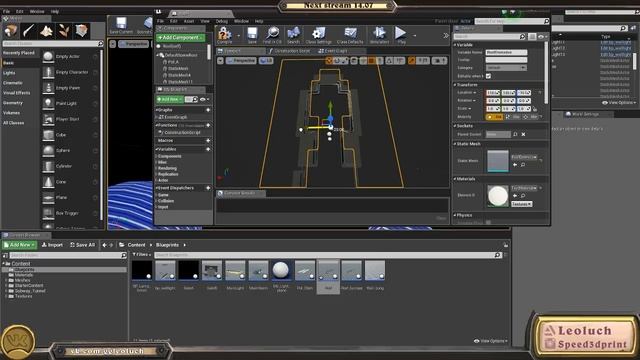
Task: Select the Paint mode brush icon
Action: click(28, 31)
